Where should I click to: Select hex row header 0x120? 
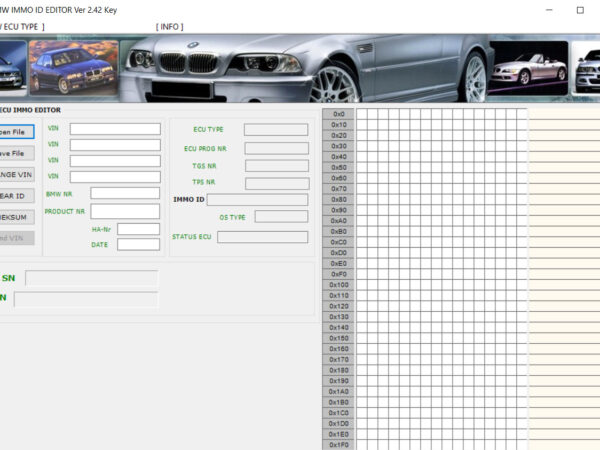point(338,306)
